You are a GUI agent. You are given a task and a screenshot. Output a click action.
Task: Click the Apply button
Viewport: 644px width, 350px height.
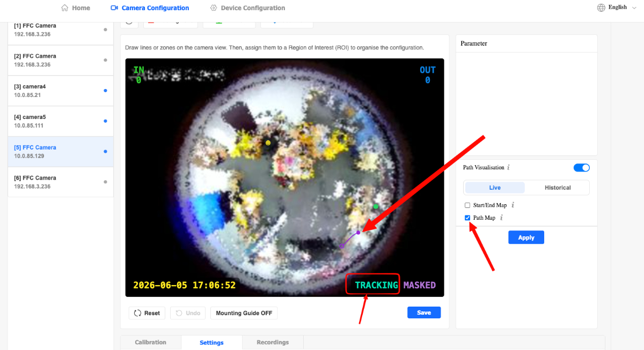(x=526, y=237)
